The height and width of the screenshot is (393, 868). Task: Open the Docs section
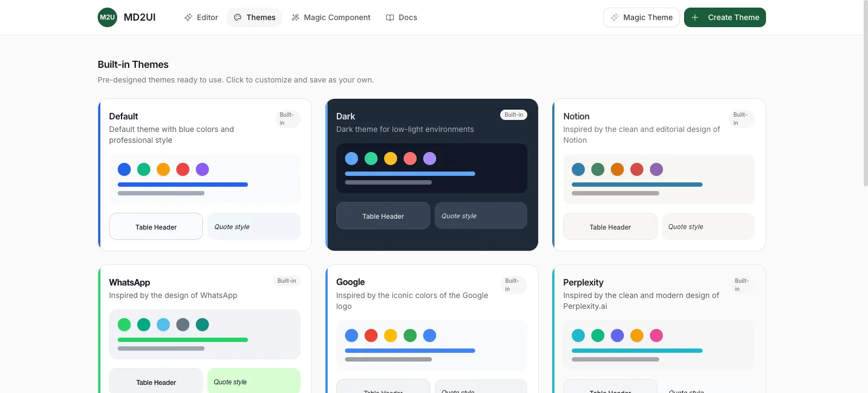click(401, 17)
